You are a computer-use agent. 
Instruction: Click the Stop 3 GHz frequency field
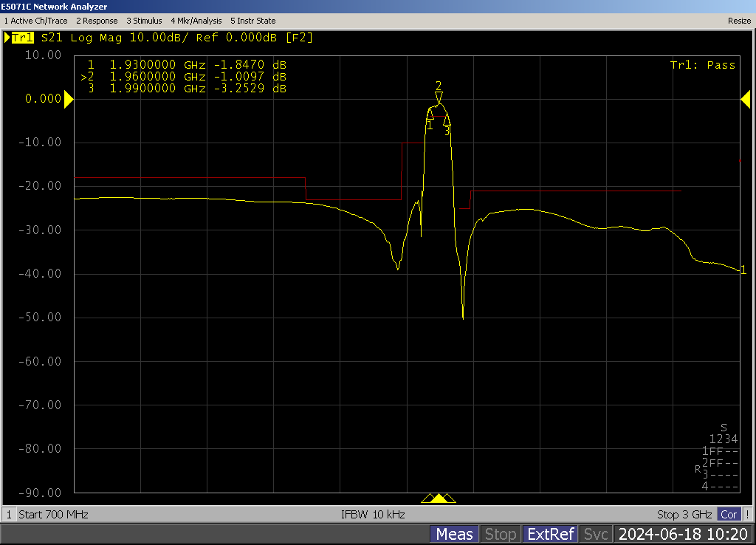tap(684, 515)
